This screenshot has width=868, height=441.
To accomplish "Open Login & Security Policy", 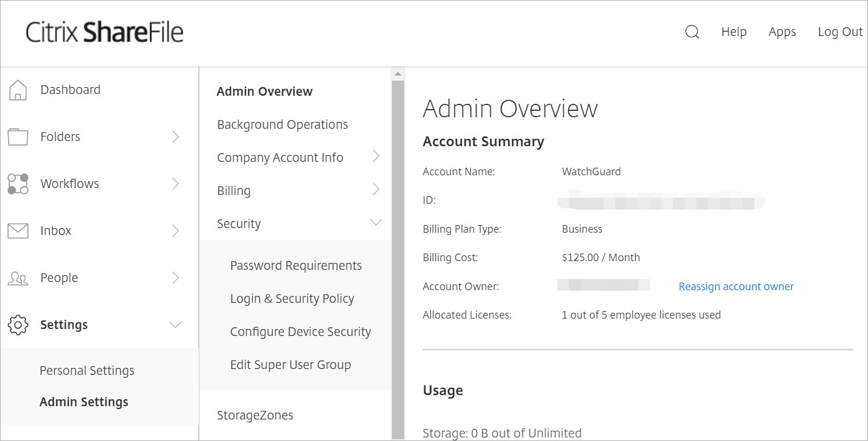I will (292, 298).
